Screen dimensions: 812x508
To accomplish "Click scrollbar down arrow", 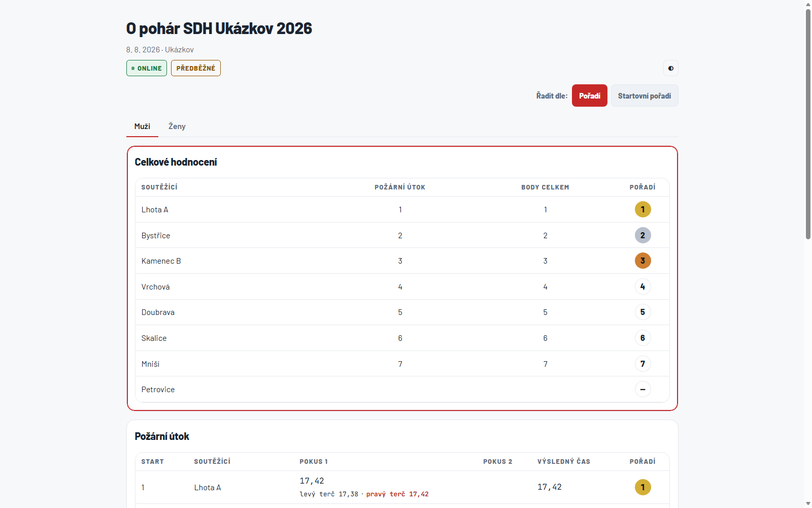I will coord(808,503).
